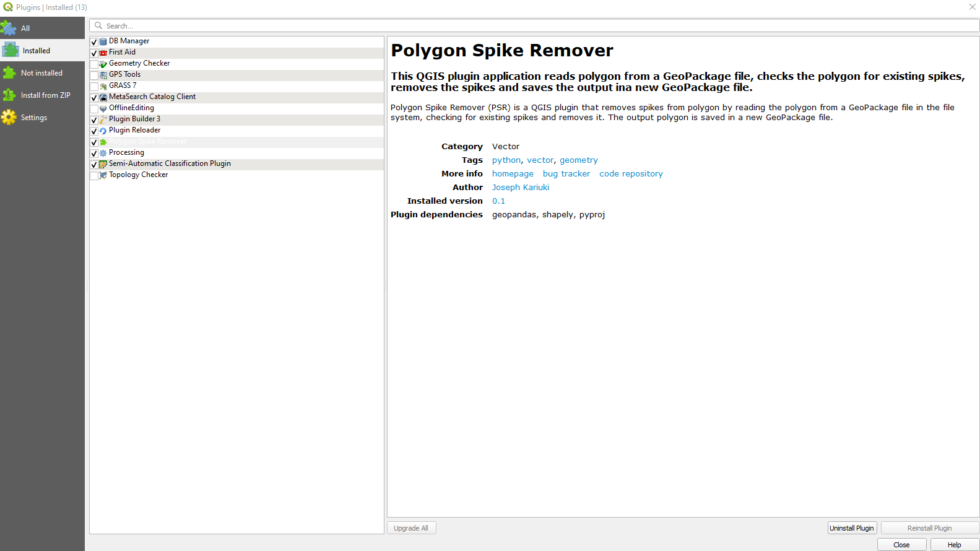Click the GPS Tools plugin icon

coord(103,75)
